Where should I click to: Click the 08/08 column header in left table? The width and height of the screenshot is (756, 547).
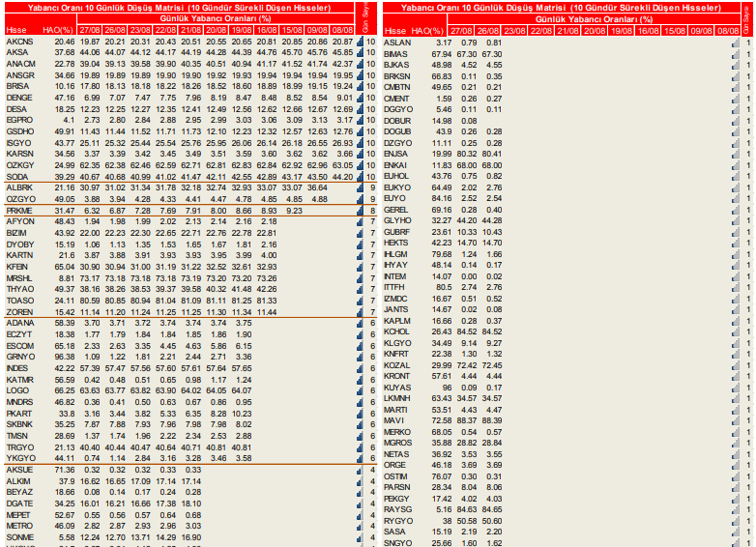pyautogui.click(x=342, y=30)
